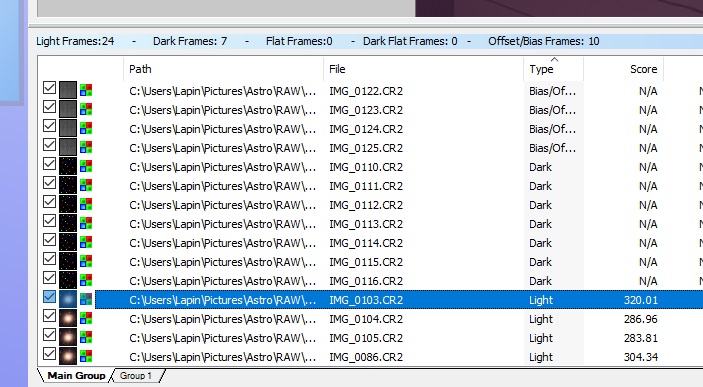
Task: Click the Dark Frames: 7 summary label
Action: 190,41
